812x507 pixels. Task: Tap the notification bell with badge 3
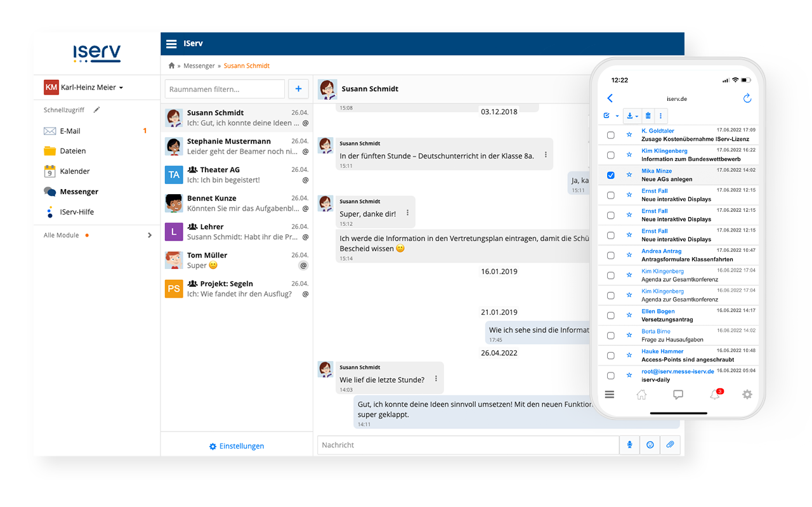[715, 394]
